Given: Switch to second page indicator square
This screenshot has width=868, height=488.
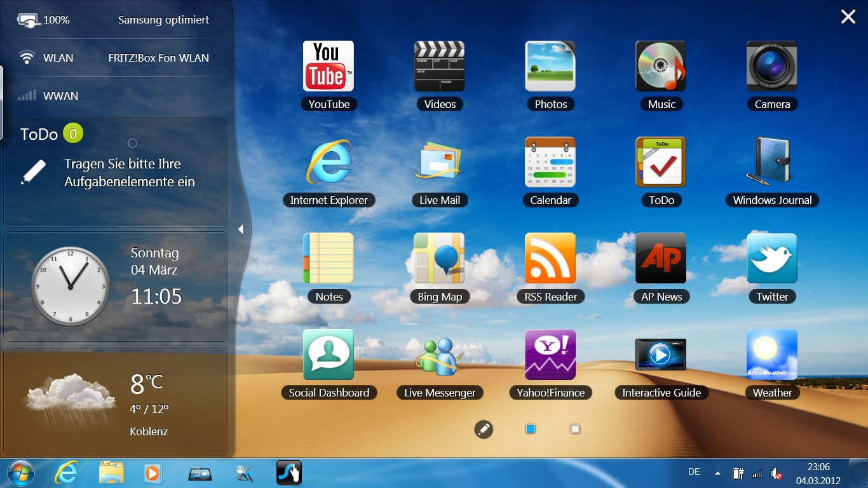Looking at the screenshot, I should point(575,430).
